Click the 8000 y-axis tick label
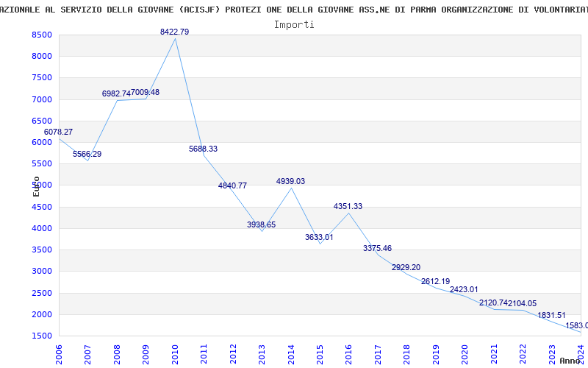 pyautogui.click(x=43, y=57)
